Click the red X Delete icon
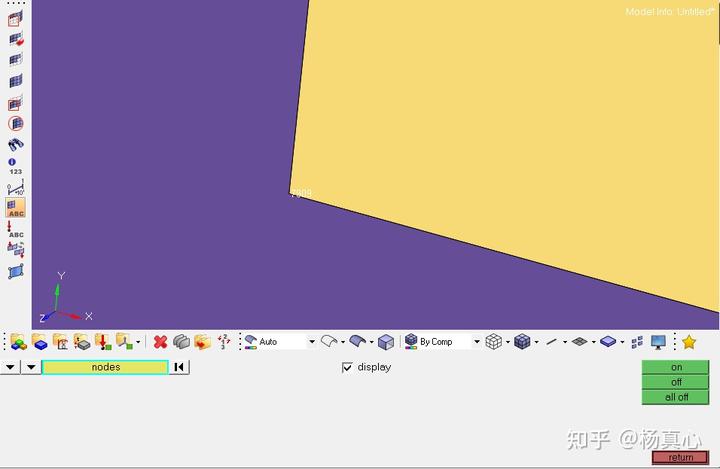The image size is (720, 469). (x=160, y=342)
